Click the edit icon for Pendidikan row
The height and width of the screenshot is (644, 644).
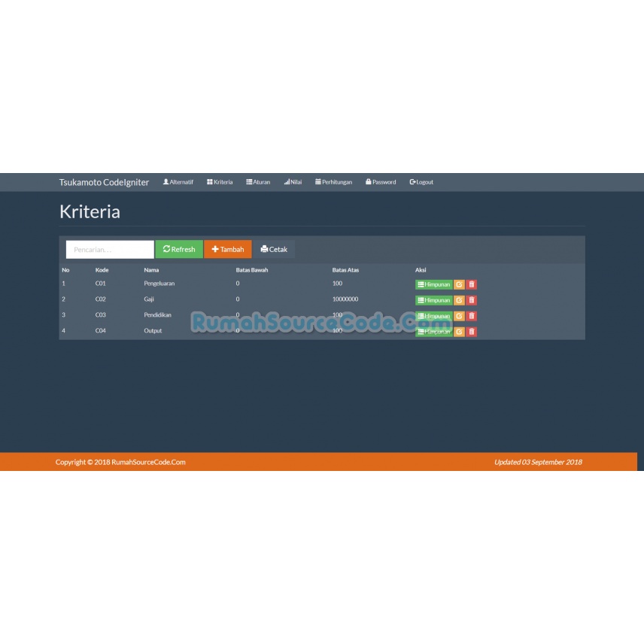(x=459, y=316)
